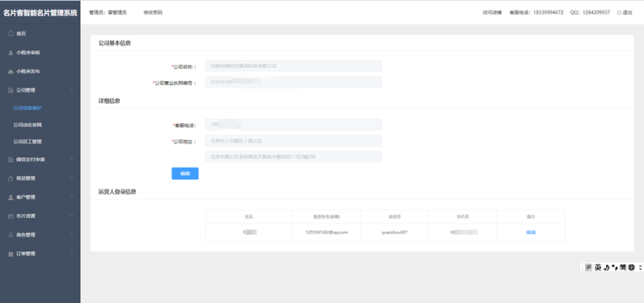This screenshot has width=644, height=303.
Task: Click the service phone 18339994672 text
Action: tap(549, 13)
